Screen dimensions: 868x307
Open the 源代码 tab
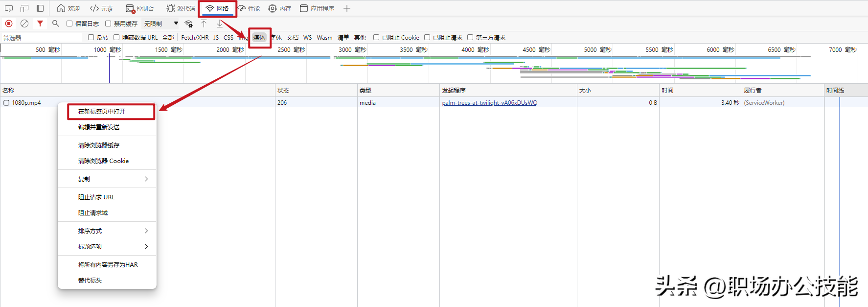(181, 8)
